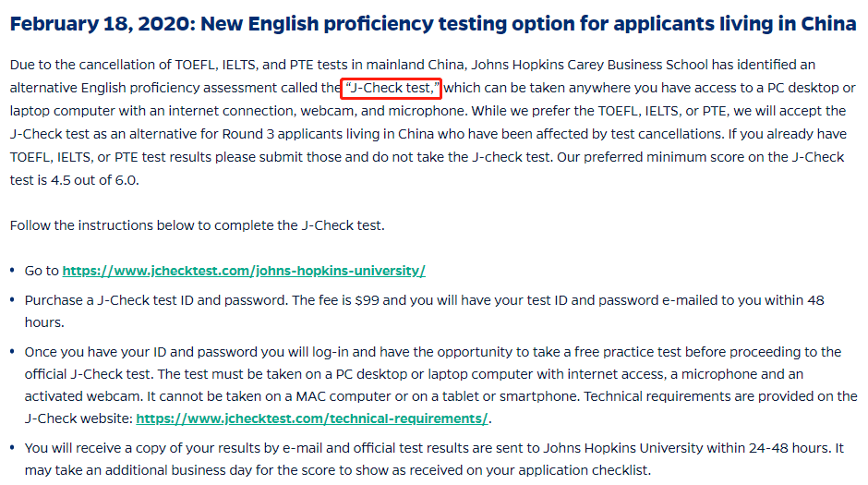Screen dimensions: 868x485
Task: Click the sentence "Follow the instructions below"
Action: coord(197,225)
